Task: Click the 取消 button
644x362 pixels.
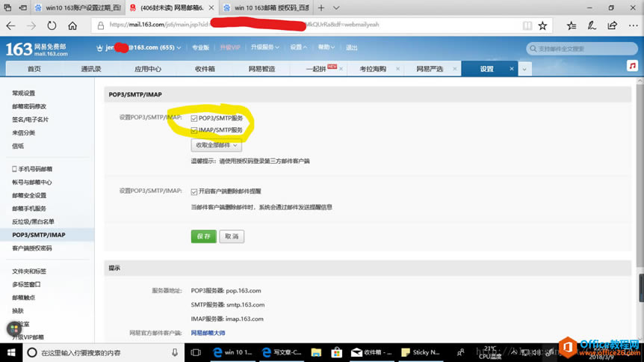Action: coord(232,236)
